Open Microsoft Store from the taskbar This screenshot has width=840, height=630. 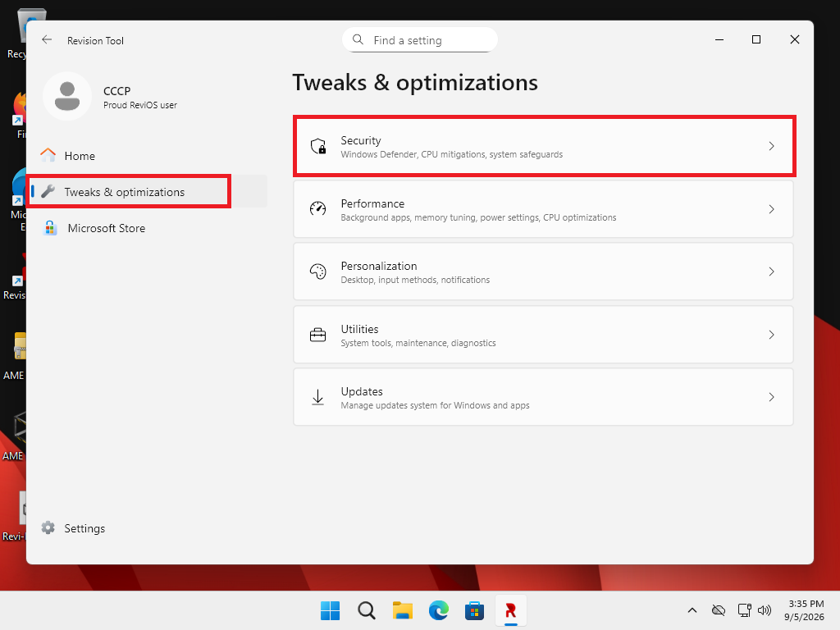click(475, 610)
